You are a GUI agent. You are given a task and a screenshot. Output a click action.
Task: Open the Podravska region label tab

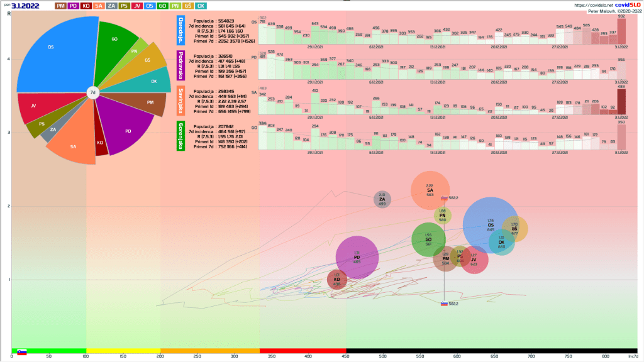point(181,65)
